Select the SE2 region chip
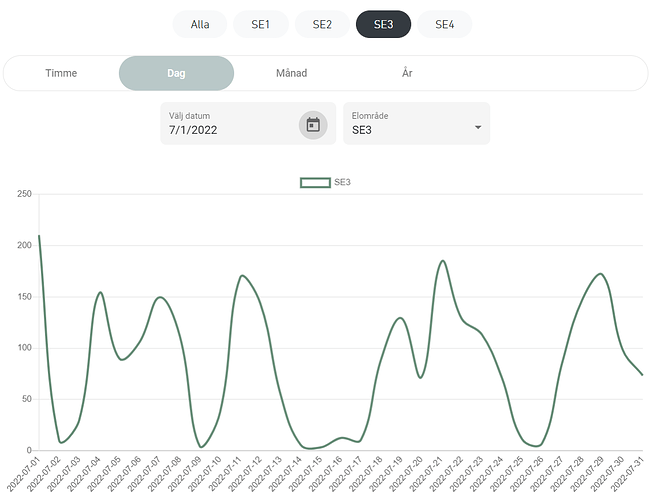This screenshot has width=656, height=500. tap(322, 24)
